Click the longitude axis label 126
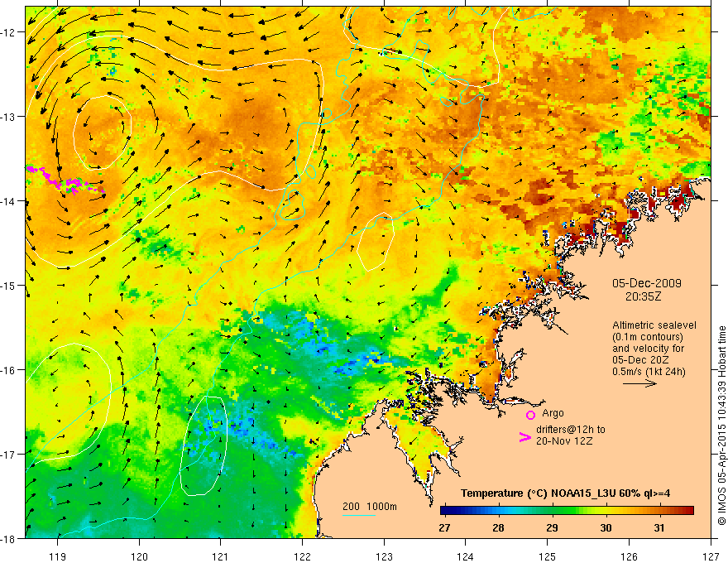Image resolution: width=728 pixels, height=563 pixels. click(x=629, y=556)
